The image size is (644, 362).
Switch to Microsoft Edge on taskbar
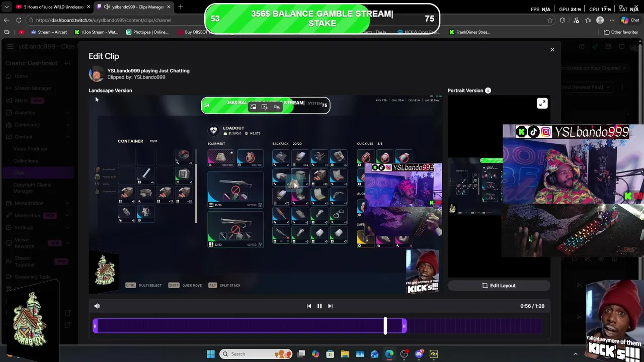pyautogui.click(x=389, y=354)
